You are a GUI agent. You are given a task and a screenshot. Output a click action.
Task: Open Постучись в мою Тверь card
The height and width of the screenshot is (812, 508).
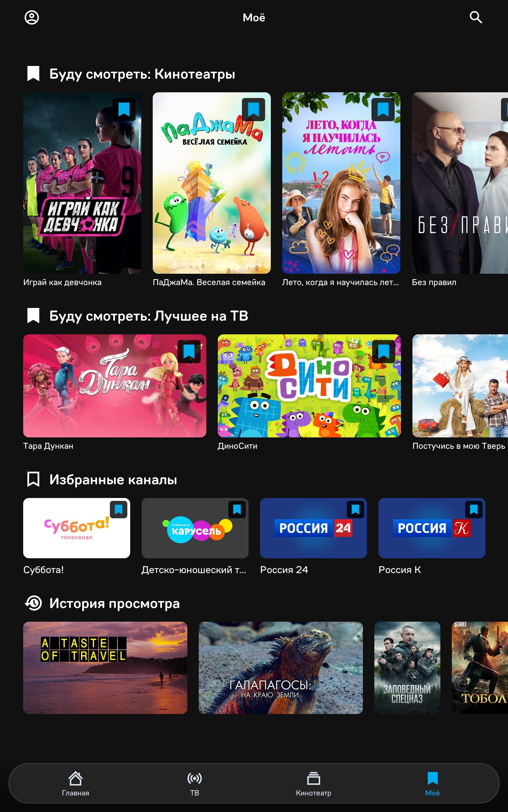click(x=460, y=386)
